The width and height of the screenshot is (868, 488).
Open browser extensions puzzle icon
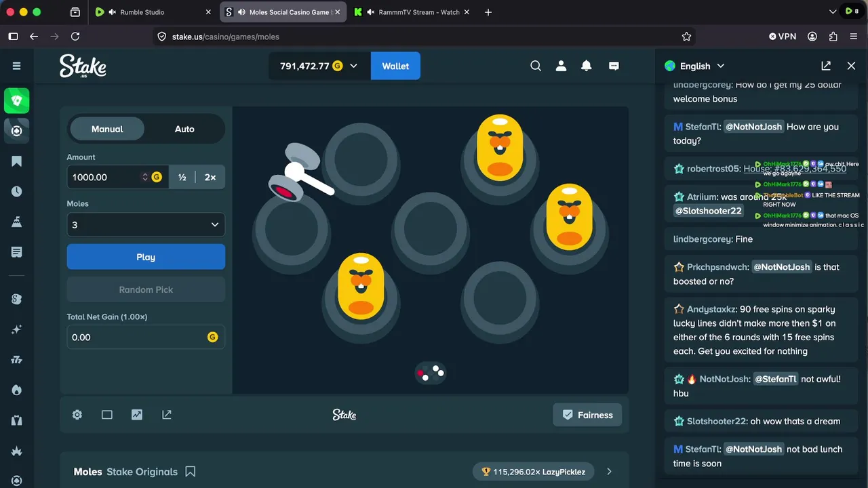(833, 37)
